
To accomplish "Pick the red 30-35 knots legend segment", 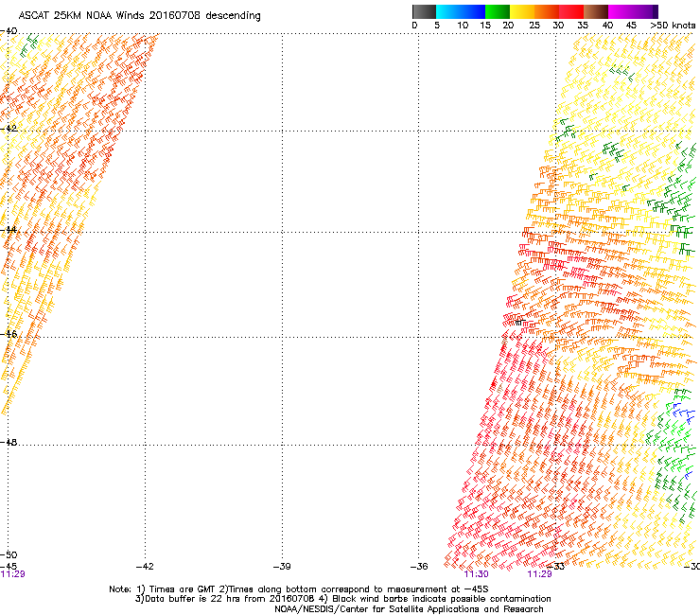I will point(571,11).
